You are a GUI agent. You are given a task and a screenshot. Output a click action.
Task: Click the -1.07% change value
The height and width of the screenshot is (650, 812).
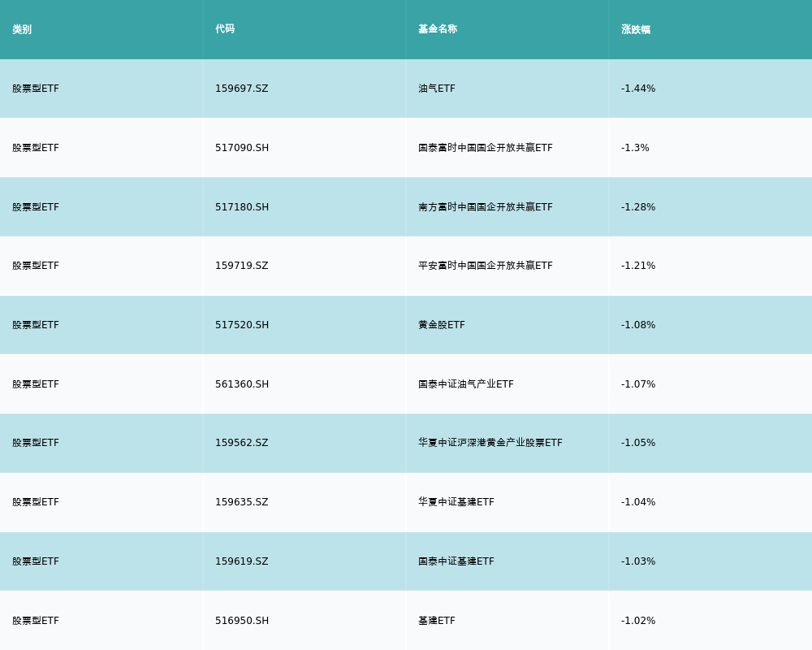coord(638,384)
